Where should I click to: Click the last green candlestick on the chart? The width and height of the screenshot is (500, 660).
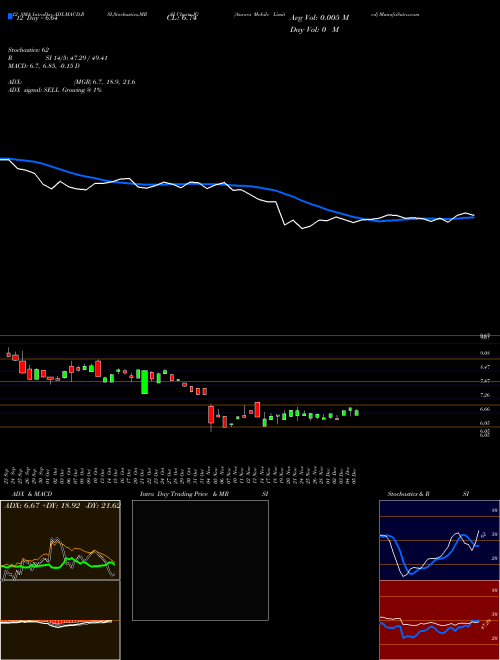[x=357, y=412]
